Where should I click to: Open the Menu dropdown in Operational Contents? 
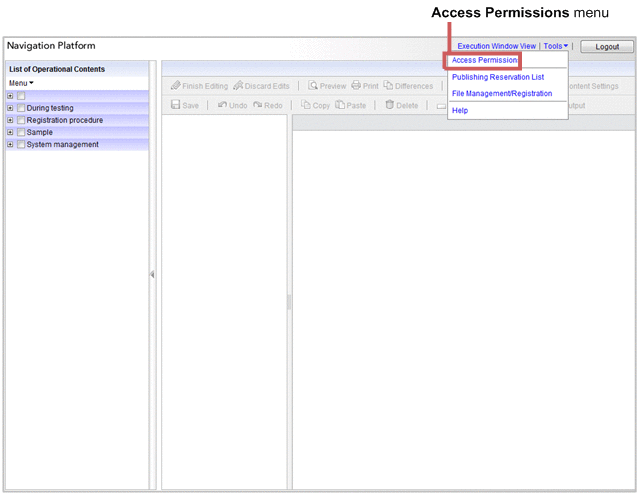[x=21, y=83]
